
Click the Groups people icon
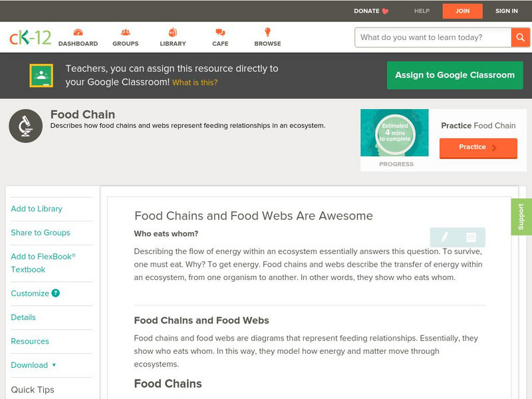tap(126, 33)
